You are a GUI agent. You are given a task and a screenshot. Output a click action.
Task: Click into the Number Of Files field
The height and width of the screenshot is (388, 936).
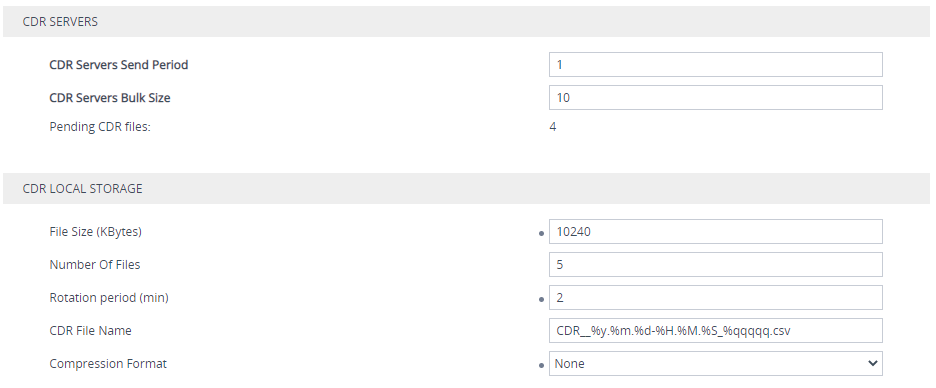pyautogui.click(x=716, y=264)
